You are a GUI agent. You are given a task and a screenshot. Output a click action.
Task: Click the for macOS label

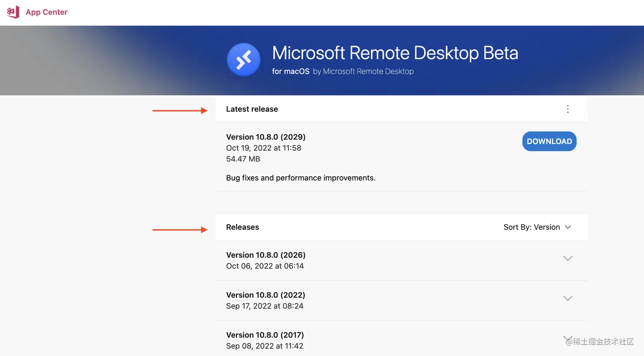(x=290, y=71)
